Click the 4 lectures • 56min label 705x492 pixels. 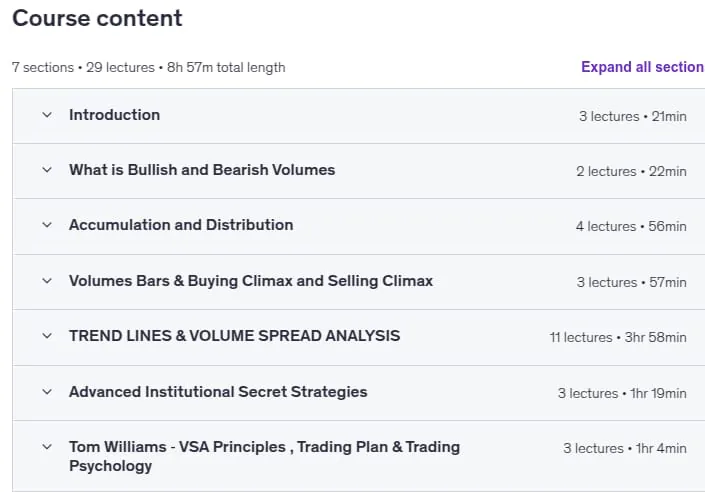coord(631,226)
